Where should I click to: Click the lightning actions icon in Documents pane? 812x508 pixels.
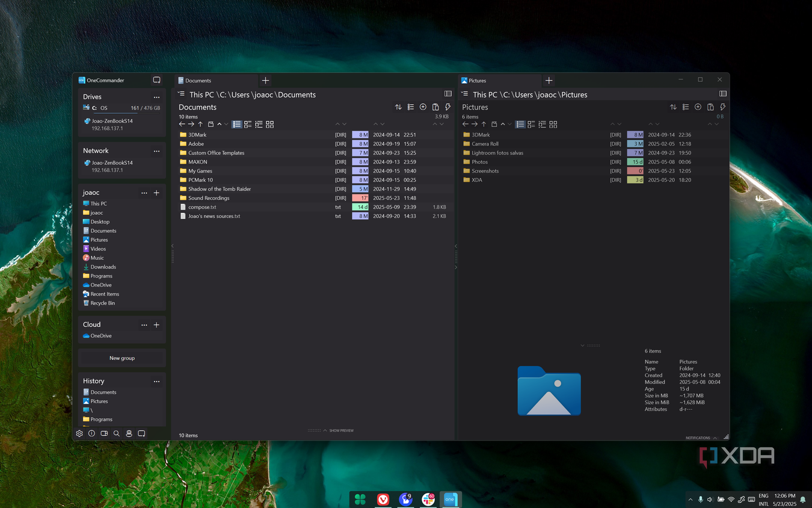448,107
